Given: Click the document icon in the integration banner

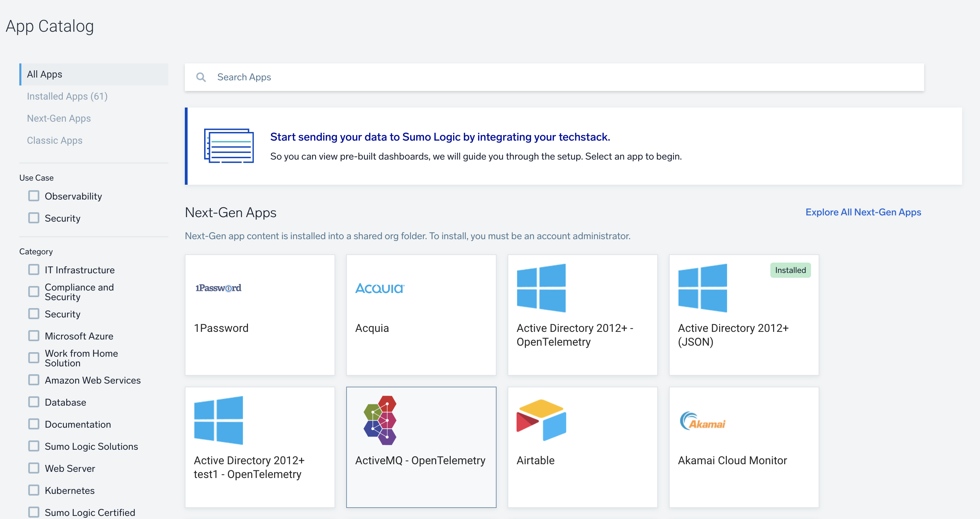Looking at the screenshot, I should click(229, 146).
